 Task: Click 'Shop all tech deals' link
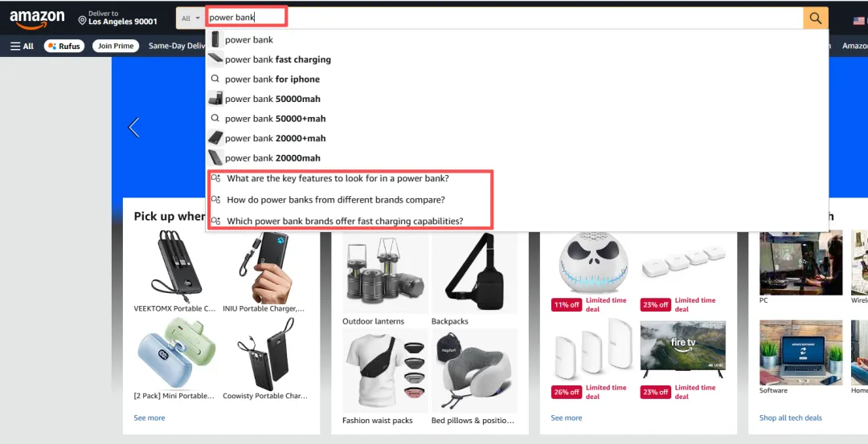pos(791,418)
